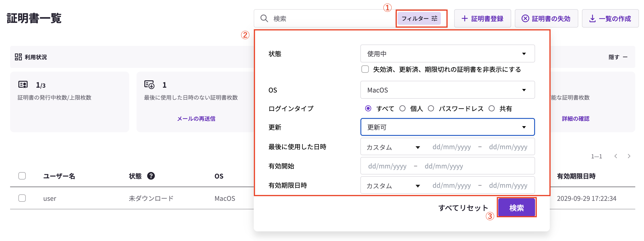Click メールの再送信 to resend email
This screenshot has width=644, height=241.
click(197, 119)
